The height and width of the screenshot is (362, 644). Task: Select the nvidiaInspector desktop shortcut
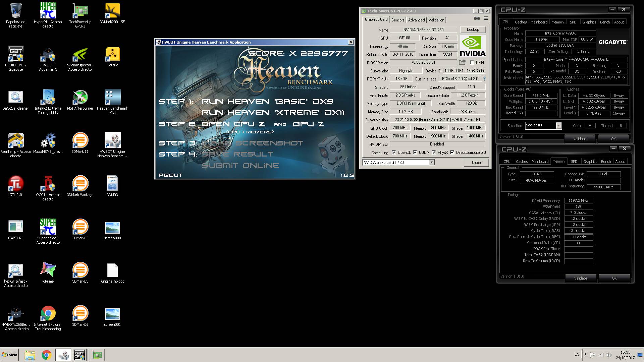pyautogui.click(x=80, y=58)
